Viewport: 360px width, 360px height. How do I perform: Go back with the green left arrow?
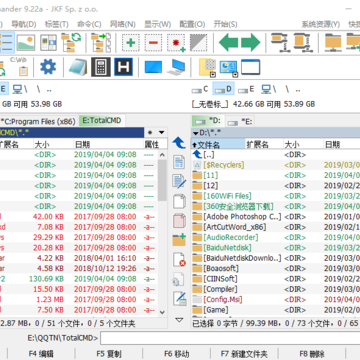coord(228,42)
